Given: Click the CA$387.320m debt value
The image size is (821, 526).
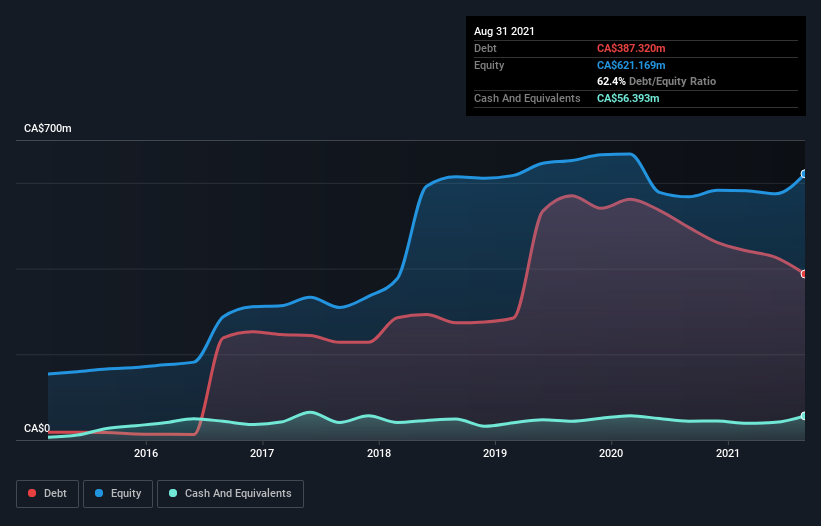Looking at the screenshot, I should click(x=631, y=48).
